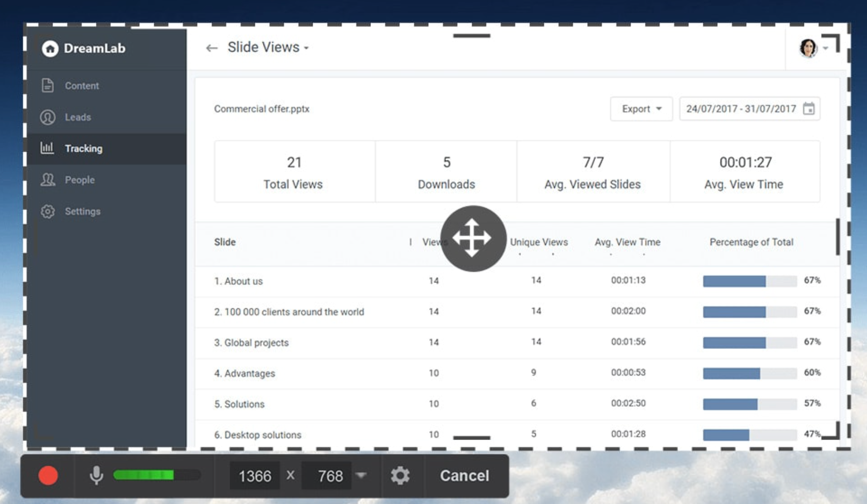The height and width of the screenshot is (504, 867).
Task: Open Settings from the sidebar
Action: (83, 211)
